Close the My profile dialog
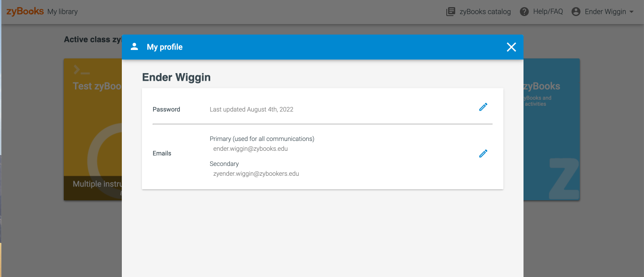Viewport: 644px width, 277px height. [511, 47]
